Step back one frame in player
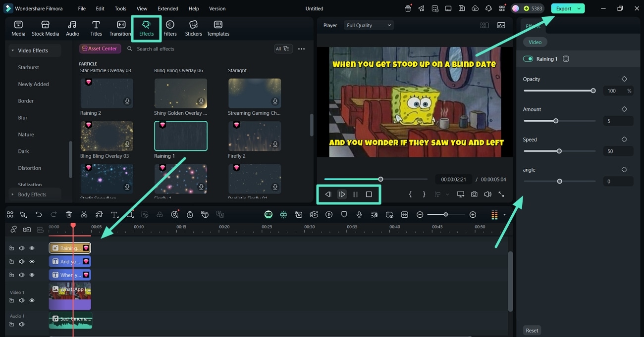The width and height of the screenshot is (644, 337). pyautogui.click(x=328, y=194)
